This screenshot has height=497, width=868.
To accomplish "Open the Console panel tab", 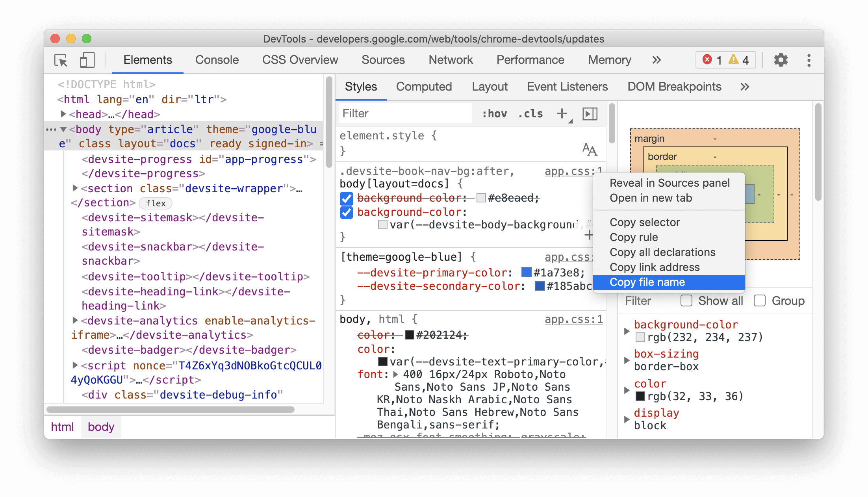I will [216, 59].
